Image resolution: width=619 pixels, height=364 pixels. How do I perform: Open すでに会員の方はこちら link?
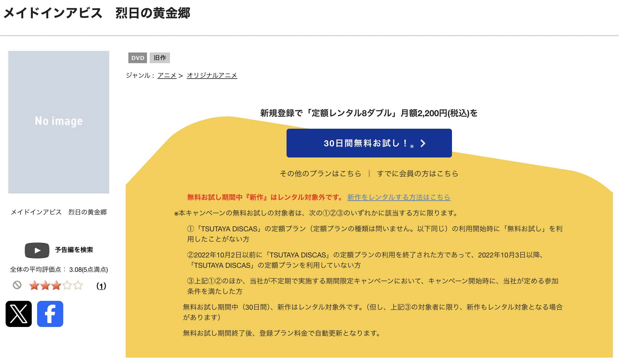click(x=418, y=174)
